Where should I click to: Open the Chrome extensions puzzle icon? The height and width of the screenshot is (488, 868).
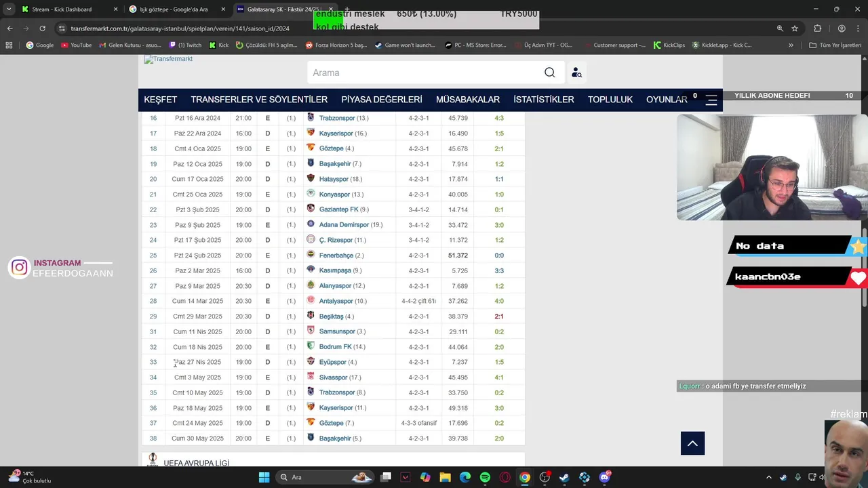pyautogui.click(x=817, y=28)
